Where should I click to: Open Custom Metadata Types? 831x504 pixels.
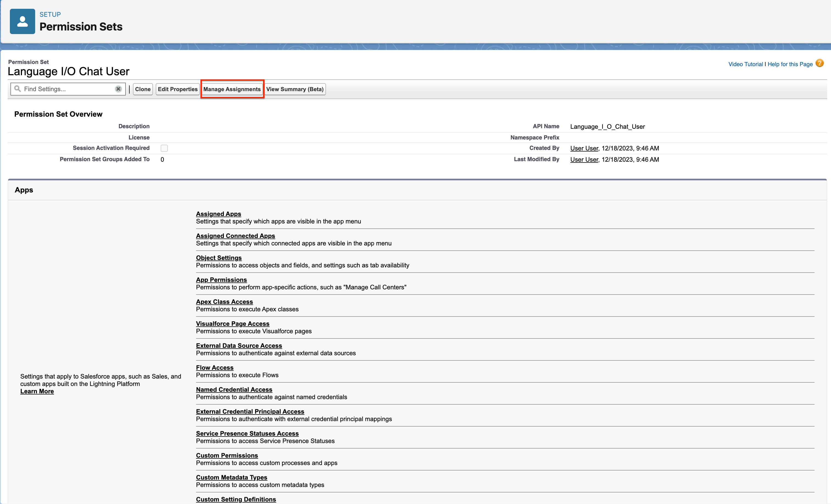coord(231,477)
